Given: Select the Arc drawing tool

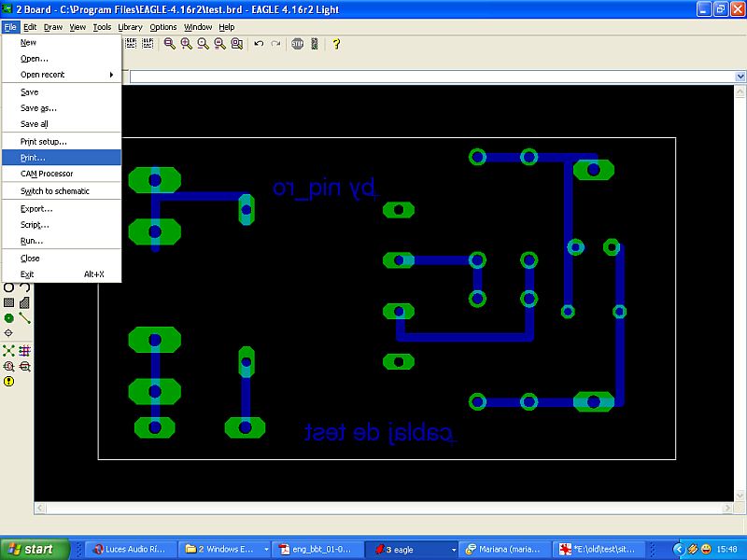Looking at the screenshot, I should (x=25, y=287).
